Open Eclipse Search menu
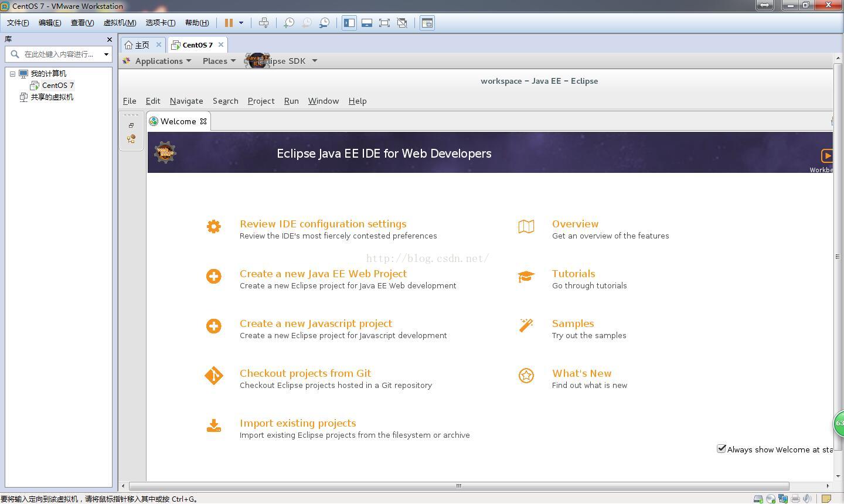844x504 pixels. click(x=226, y=101)
